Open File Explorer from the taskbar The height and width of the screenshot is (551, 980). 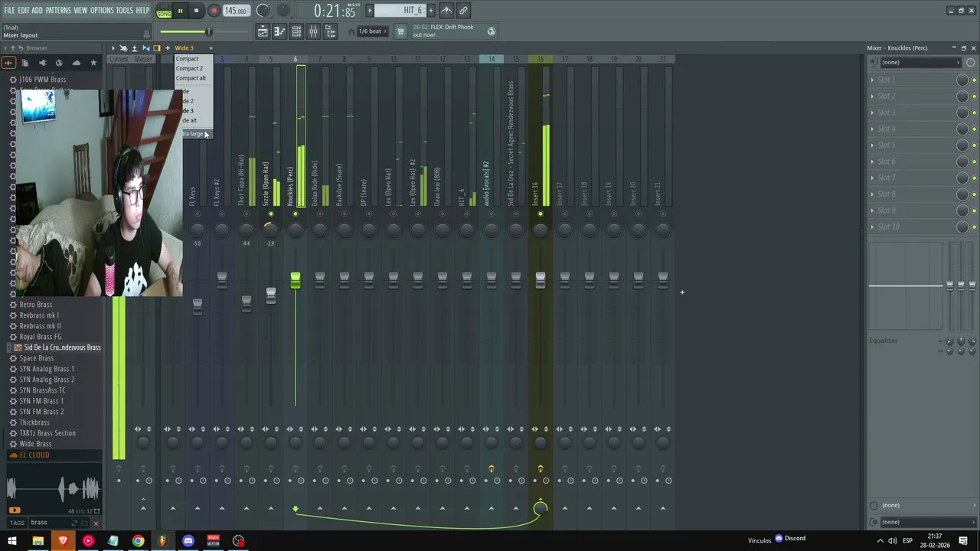point(38,541)
